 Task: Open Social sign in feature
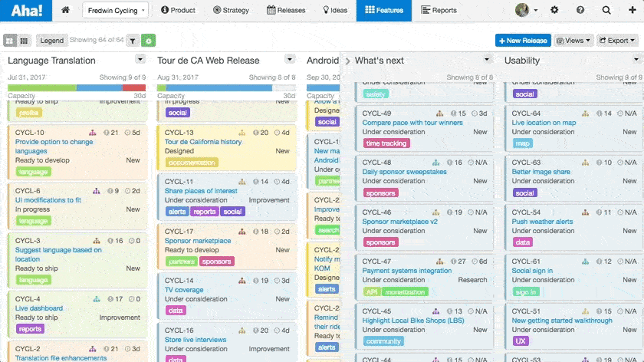[x=532, y=271]
